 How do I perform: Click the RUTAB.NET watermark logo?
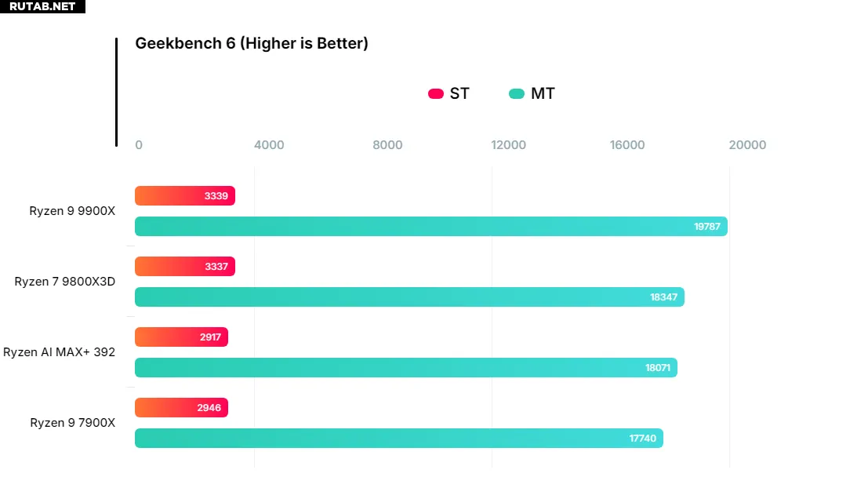(x=42, y=6)
